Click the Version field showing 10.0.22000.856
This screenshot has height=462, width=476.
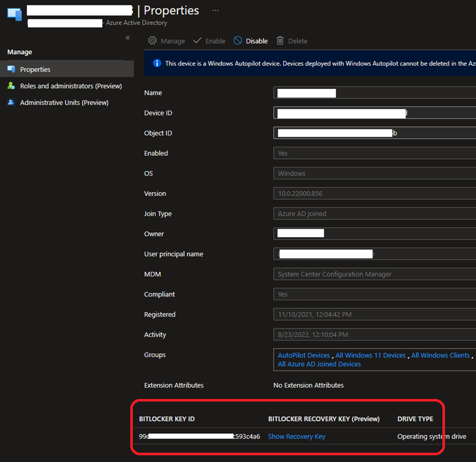click(x=373, y=194)
